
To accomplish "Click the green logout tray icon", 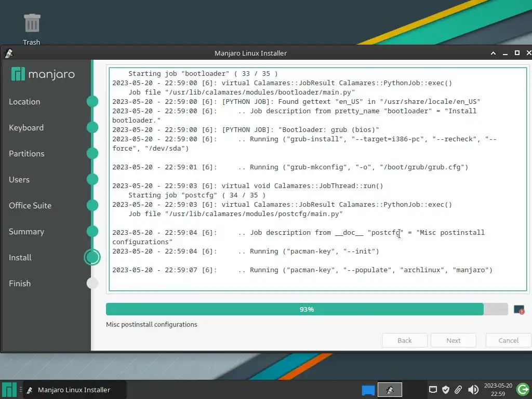I will [x=523, y=390].
